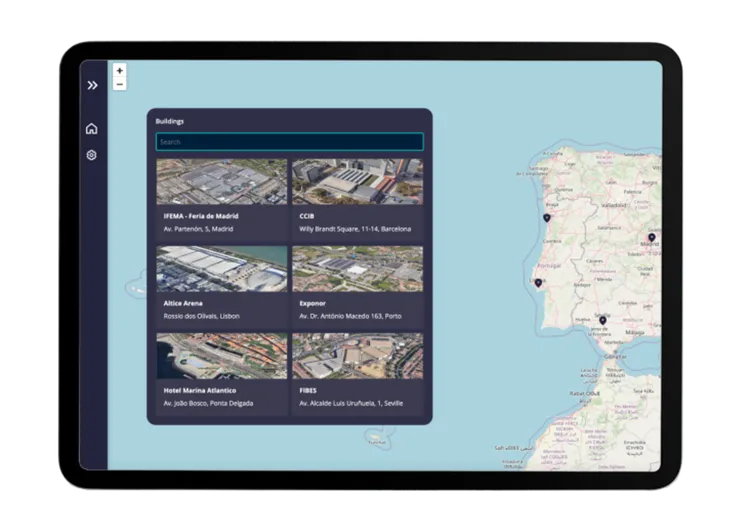This screenshot has width=750, height=531.
Task: Open the Home view in sidebar
Action: 92,128
